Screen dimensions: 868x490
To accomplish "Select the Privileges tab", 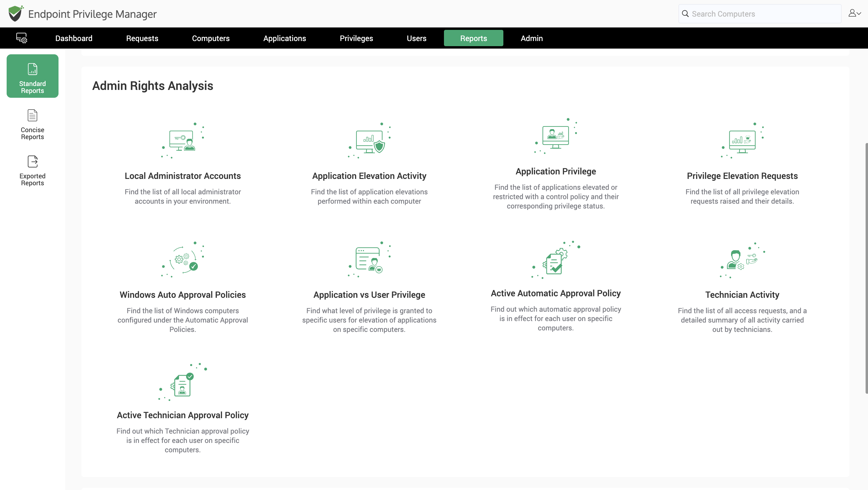I will tap(356, 38).
